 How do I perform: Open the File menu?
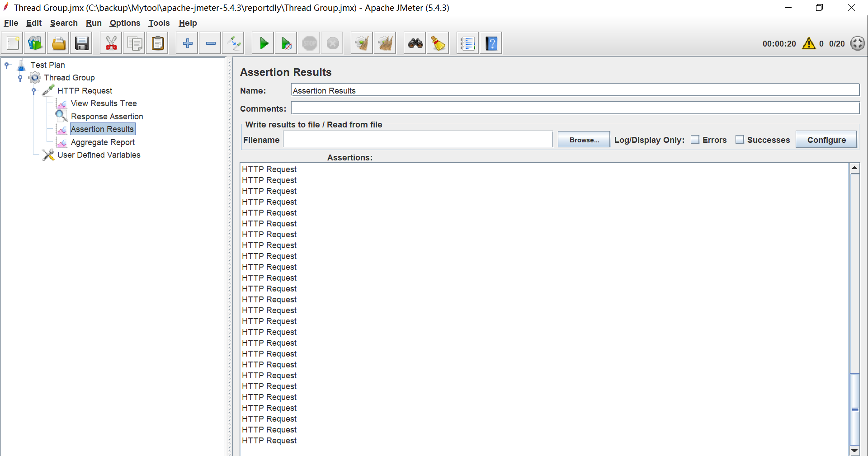pos(11,23)
